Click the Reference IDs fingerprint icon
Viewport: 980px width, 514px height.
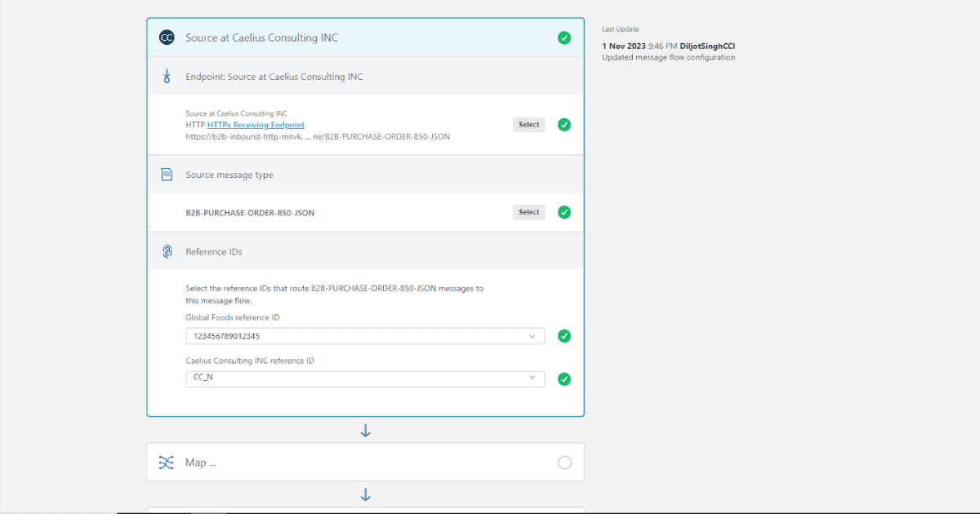[x=167, y=251]
